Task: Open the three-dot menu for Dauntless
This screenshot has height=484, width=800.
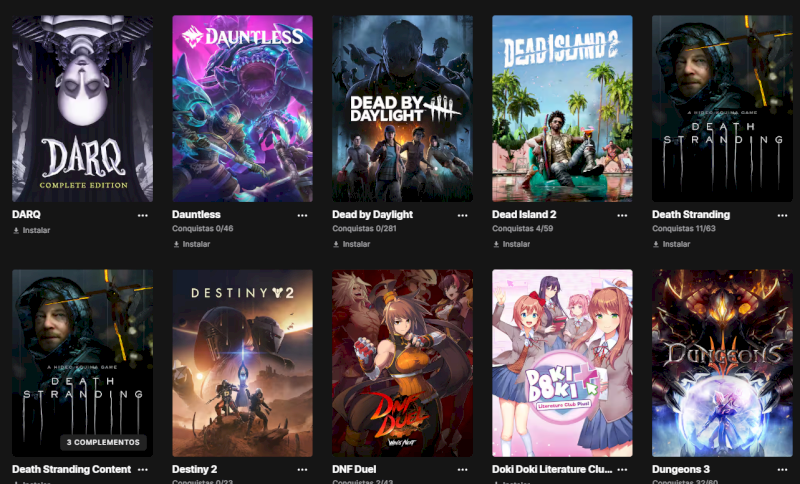Action: tap(303, 215)
